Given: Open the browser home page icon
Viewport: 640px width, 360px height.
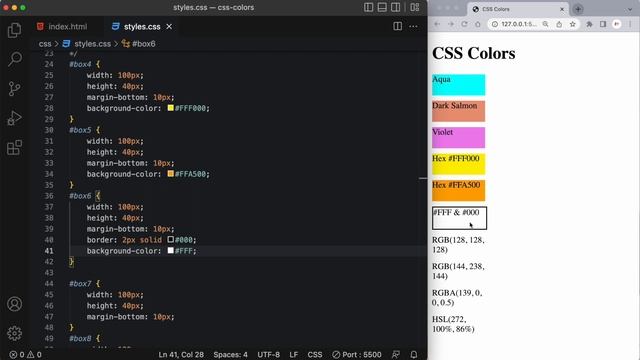Looking at the screenshot, I should coord(478,24).
